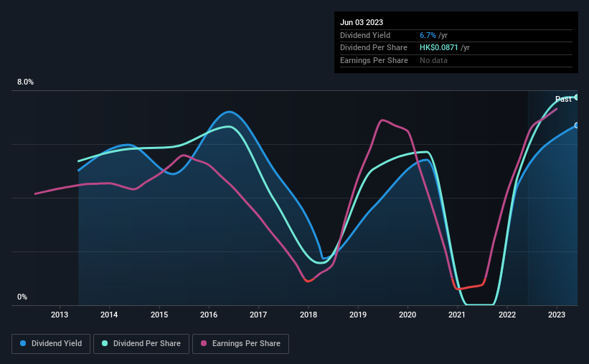Click the 2020 x-axis label
The width and height of the screenshot is (589, 364).
click(x=407, y=315)
